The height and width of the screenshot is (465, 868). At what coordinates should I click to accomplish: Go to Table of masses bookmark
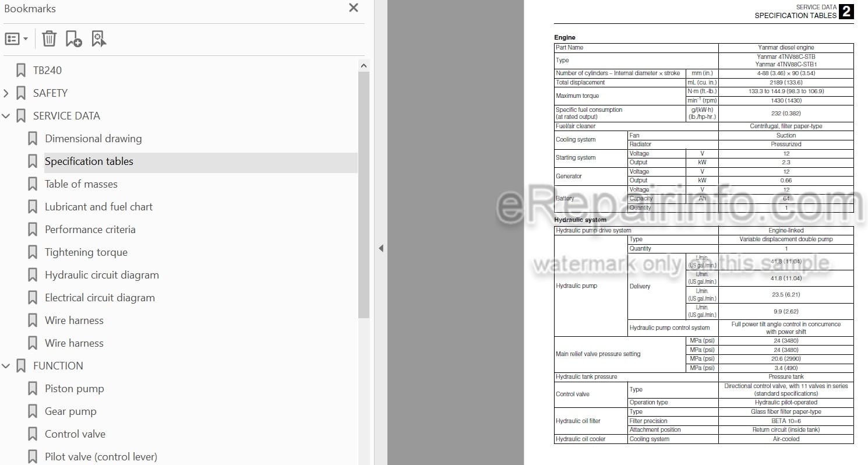coord(81,184)
